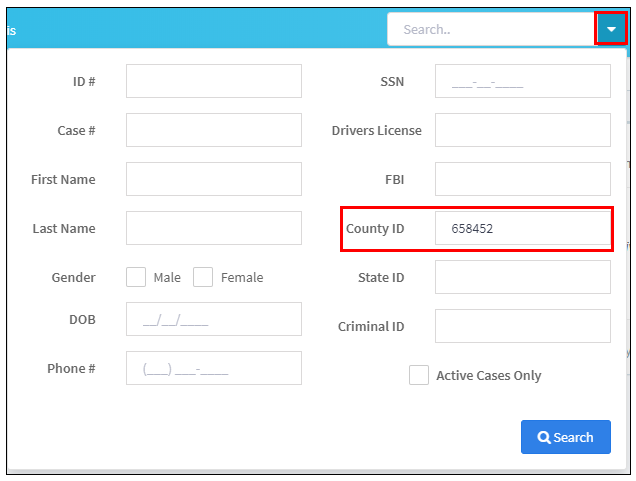This screenshot has height=481, width=636.
Task: Select the State ID input field
Action: click(x=523, y=277)
